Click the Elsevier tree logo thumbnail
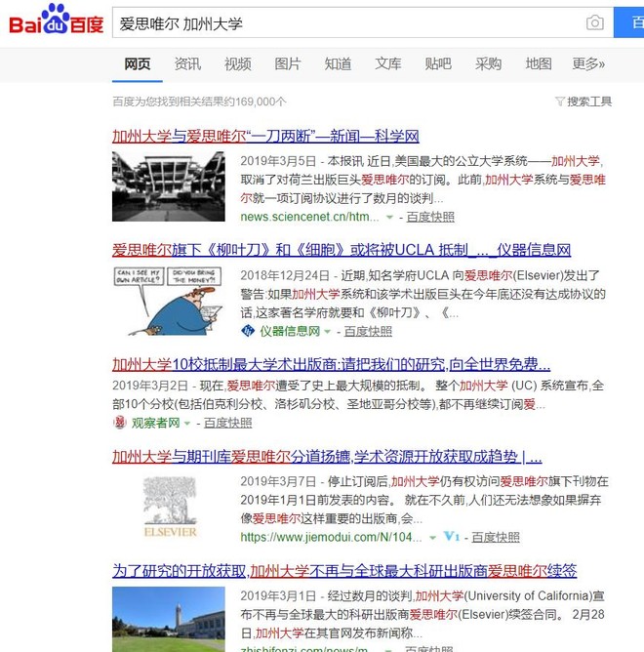 (x=170, y=507)
